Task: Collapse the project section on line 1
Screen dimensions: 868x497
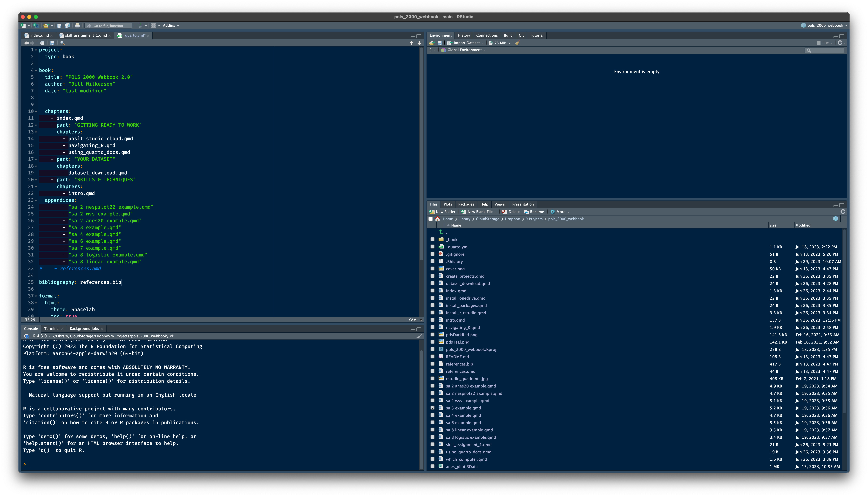Action: 36,50
